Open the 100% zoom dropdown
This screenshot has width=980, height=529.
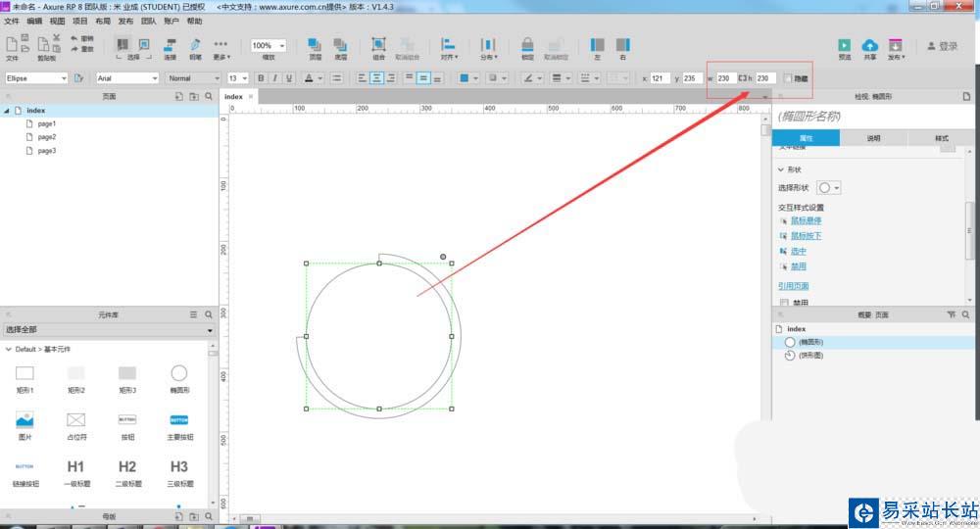click(269, 46)
